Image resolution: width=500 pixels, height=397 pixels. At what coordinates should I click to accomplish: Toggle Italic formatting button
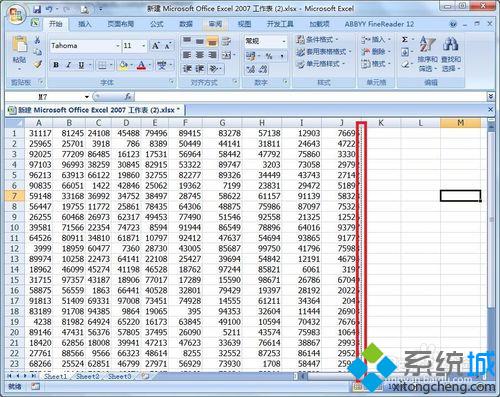(69, 65)
